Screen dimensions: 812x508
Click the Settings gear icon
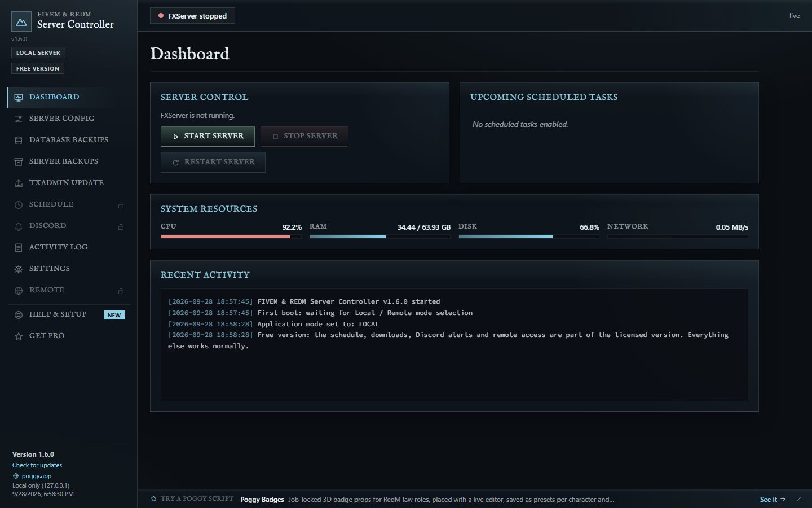click(x=19, y=269)
